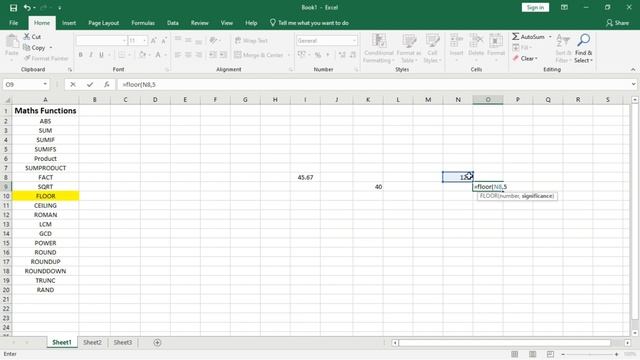Viewport: 640px width, 360px height.
Task: Toggle Underline formatting
Action: [x=101, y=55]
